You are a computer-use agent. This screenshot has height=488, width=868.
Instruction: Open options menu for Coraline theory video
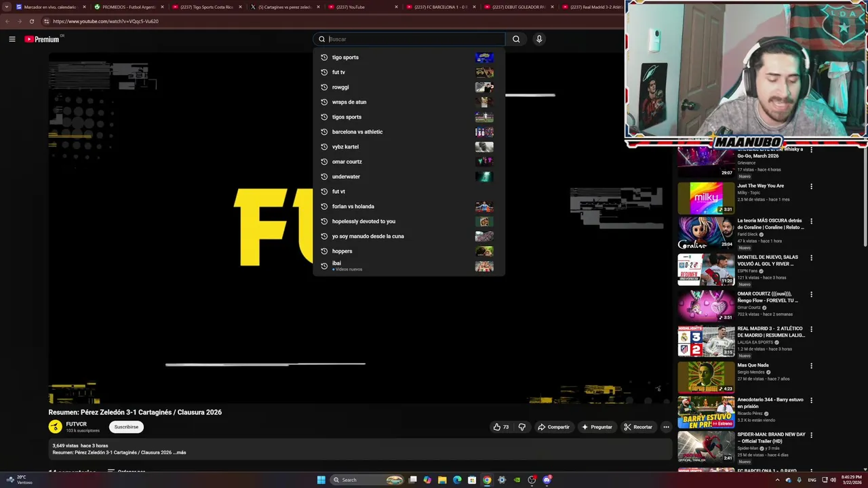pos(811,221)
